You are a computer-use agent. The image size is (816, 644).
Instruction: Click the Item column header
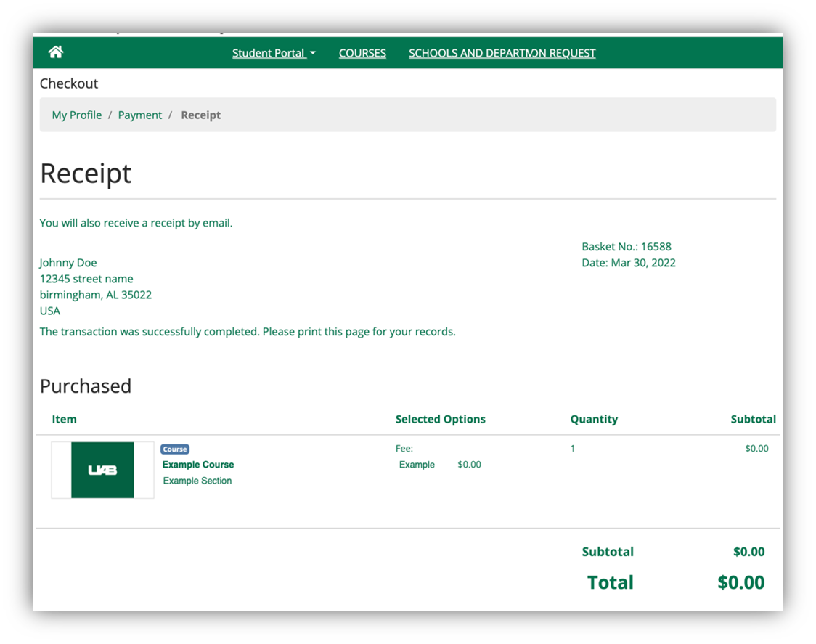pyautogui.click(x=64, y=419)
